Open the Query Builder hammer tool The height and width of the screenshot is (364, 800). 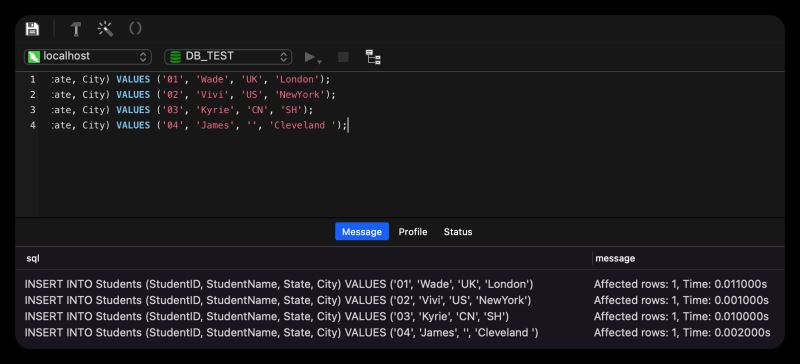pyautogui.click(x=76, y=29)
